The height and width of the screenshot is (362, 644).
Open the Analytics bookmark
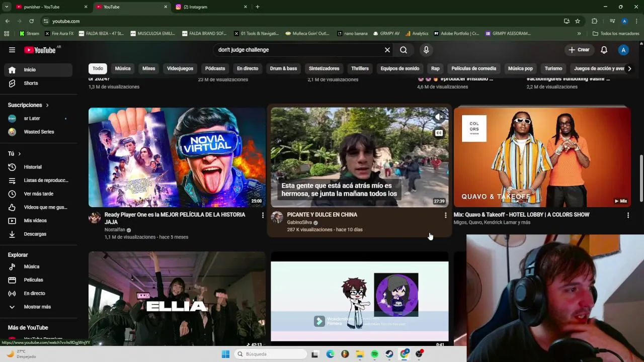pyautogui.click(x=416, y=34)
